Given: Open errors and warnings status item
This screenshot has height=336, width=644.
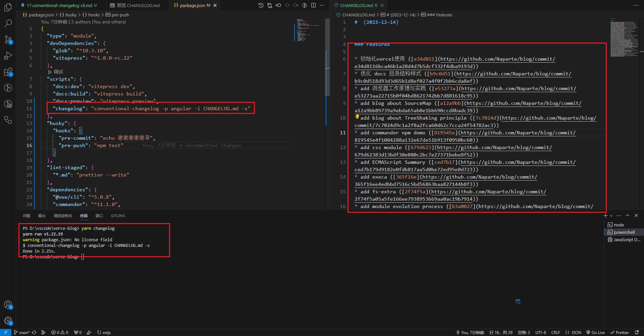Looking at the screenshot, I should pos(60,332).
